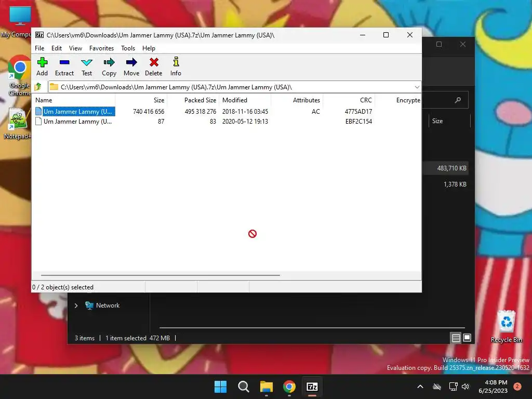The width and height of the screenshot is (532, 399).
Task: Click packed size value 495 318 276
Action: [x=200, y=111]
